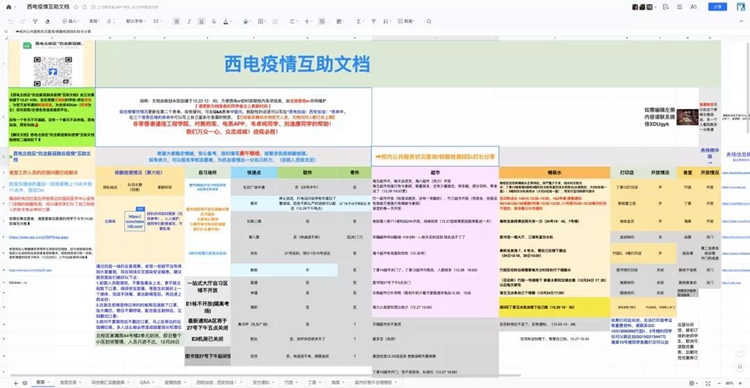Screen dimensions: 750x388
Task: Star the 西电疫情互助文档 document
Action: [x=77, y=7]
